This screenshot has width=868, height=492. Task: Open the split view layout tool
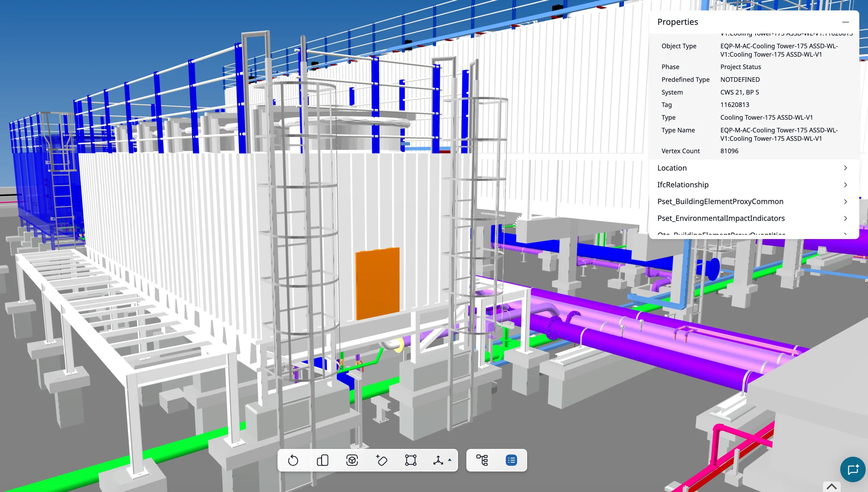pos(322,460)
